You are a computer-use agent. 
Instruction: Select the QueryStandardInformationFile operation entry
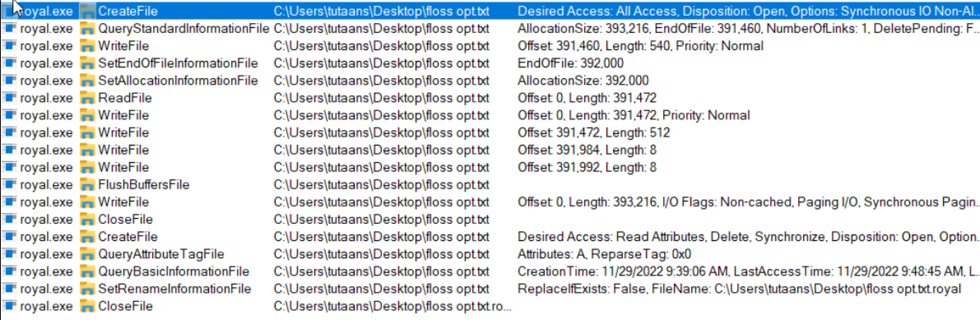click(x=183, y=29)
